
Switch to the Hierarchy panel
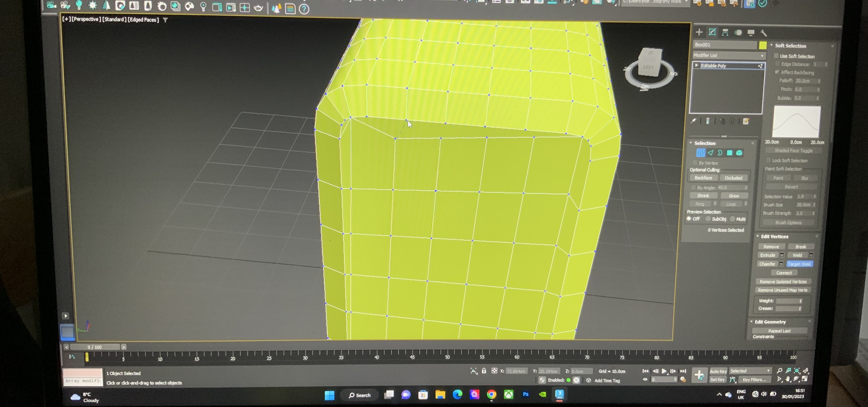(725, 33)
